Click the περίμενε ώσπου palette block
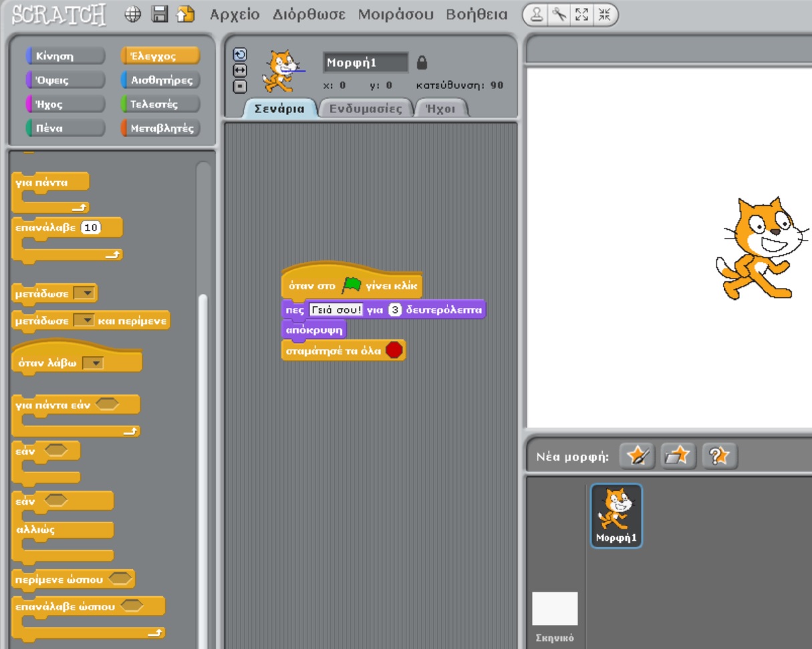The height and width of the screenshot is (649, 812). click(x=74, y=579)
